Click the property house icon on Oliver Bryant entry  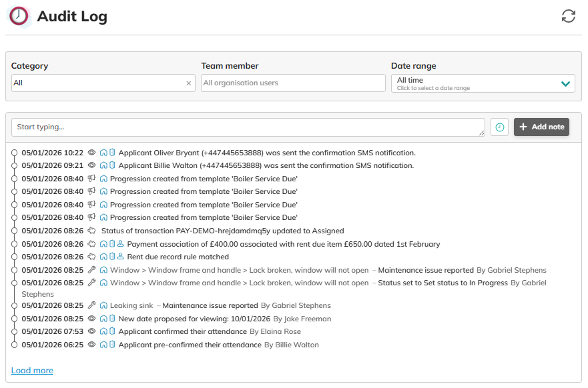(103, 153)
